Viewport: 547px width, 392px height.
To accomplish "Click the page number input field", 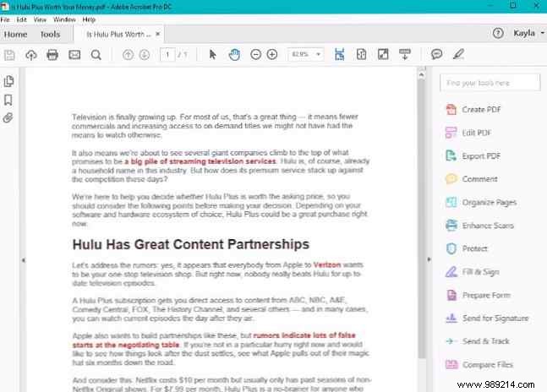I will (167, 55).
